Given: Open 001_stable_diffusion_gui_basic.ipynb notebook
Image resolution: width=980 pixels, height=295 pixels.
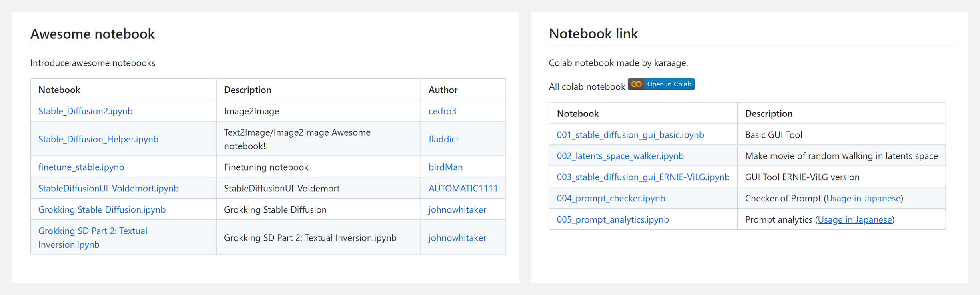Looking at the screenshot, I should (630, 135).
